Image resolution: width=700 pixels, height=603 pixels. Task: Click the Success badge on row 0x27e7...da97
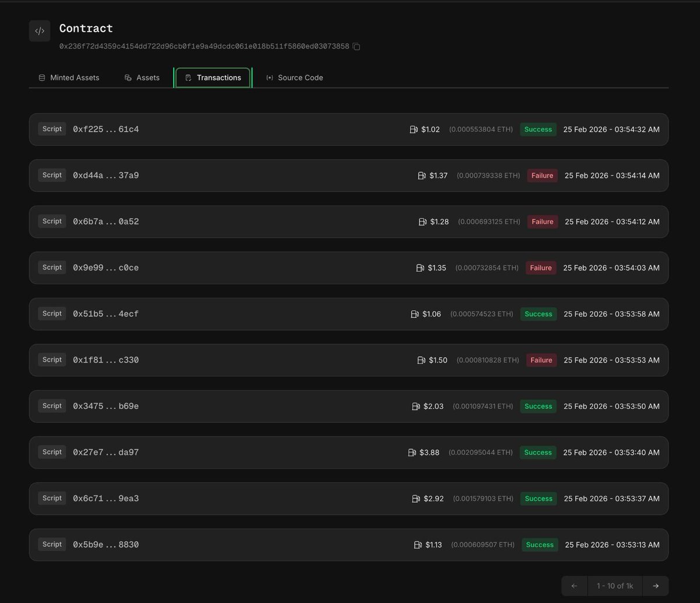538,453
